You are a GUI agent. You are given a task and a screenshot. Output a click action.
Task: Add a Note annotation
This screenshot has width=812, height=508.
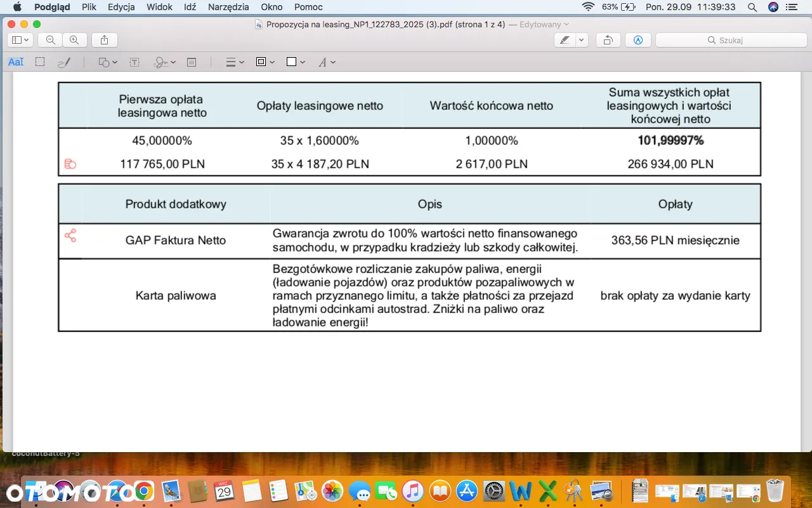point(192,62)
